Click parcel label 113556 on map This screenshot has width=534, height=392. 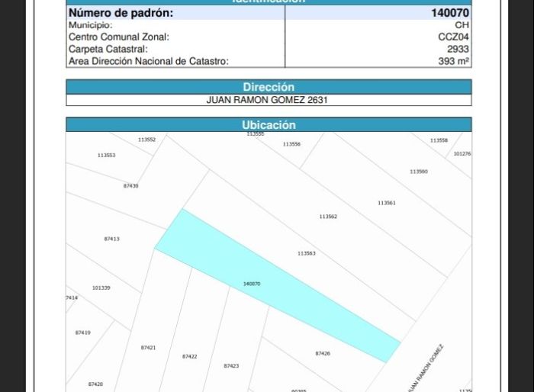291,144
